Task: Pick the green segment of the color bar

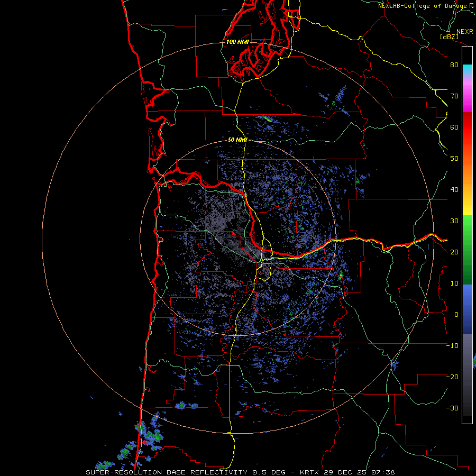Action: tap(467, 250)
